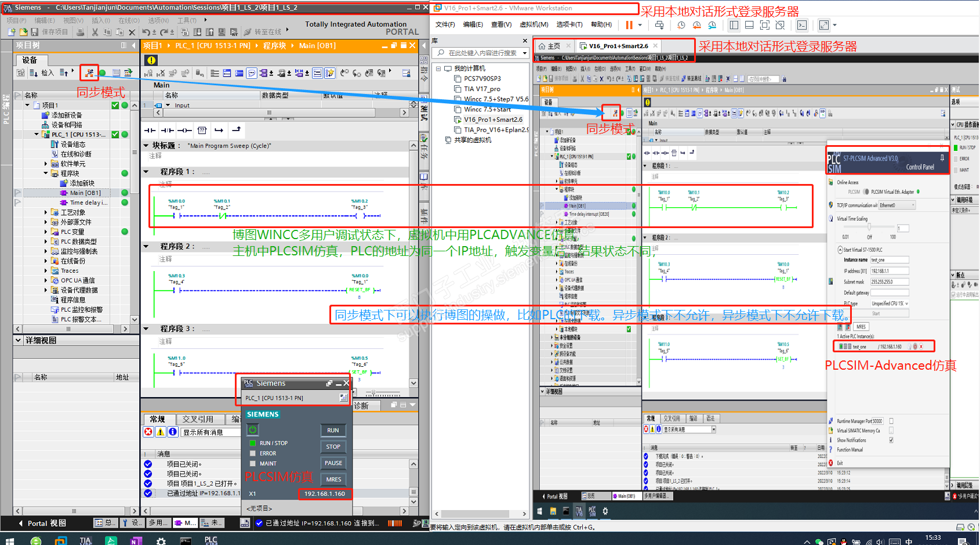Open TIA Portal from Windows taskbar
The width and height of the screenshot is (980, 545).
(x=86, y=540)
